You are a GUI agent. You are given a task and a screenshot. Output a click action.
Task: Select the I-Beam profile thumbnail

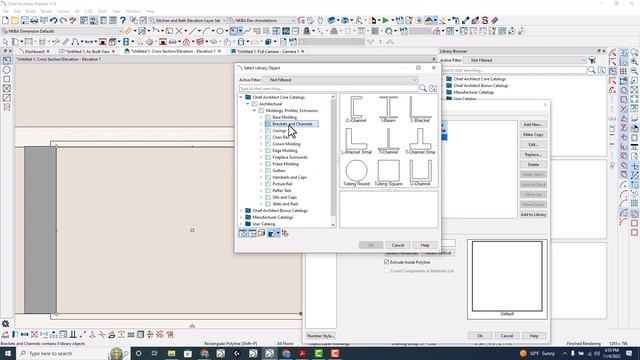388,109
